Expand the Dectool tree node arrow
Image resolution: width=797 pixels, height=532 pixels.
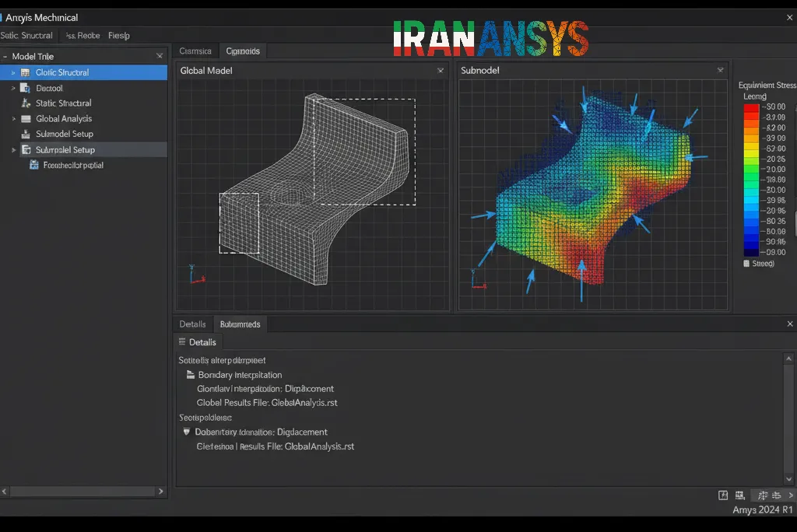tap(13, 88)
